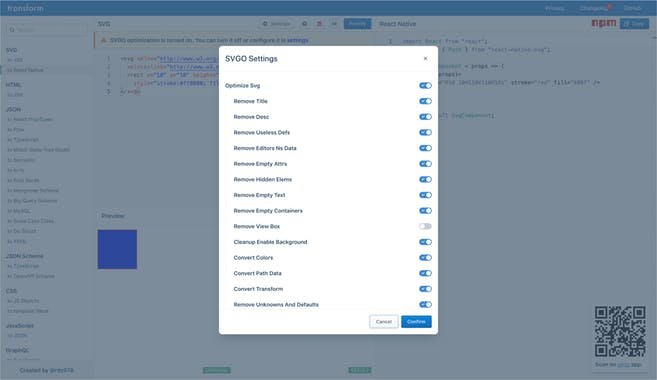Select JSON to Mongoose Schema
The image size is (657, 380).
click(x=33, y=191)
